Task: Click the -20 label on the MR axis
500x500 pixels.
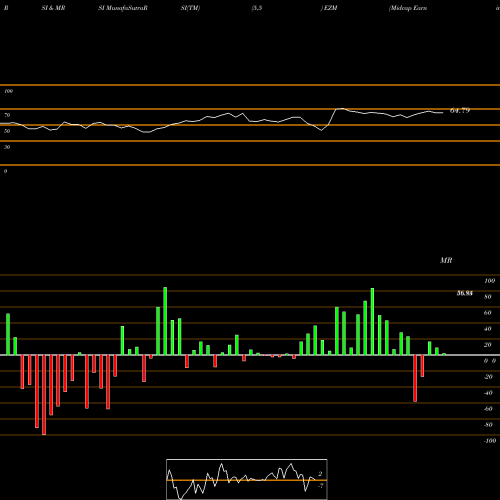Action: point(488,377)
